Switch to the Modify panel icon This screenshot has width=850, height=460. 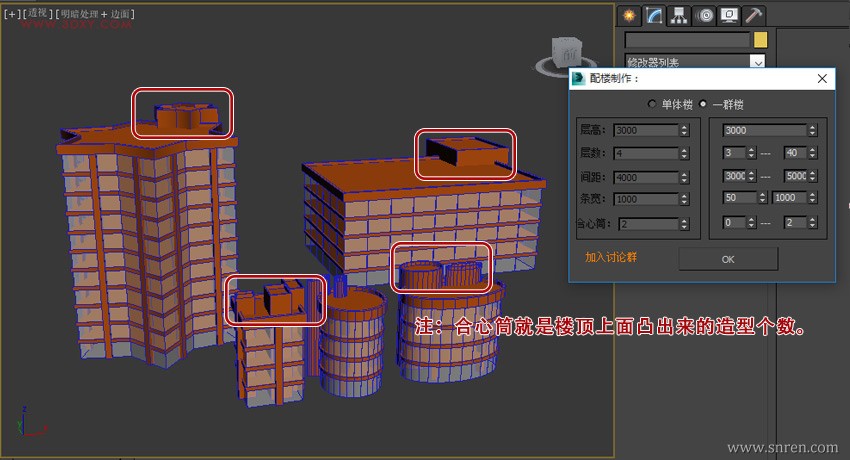click(655, 15)
